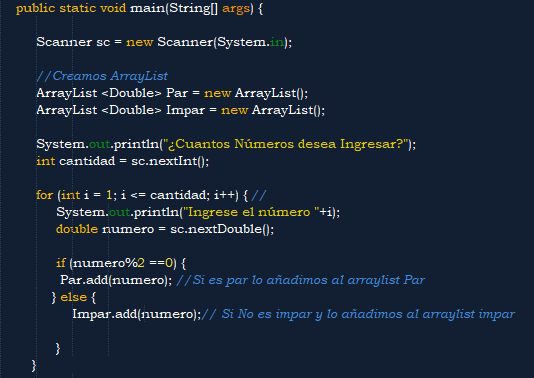Click the comment 'Si No es impar y lo añadimos'
The width and height of the screenshot is (534, 378).
coord(358,314)
